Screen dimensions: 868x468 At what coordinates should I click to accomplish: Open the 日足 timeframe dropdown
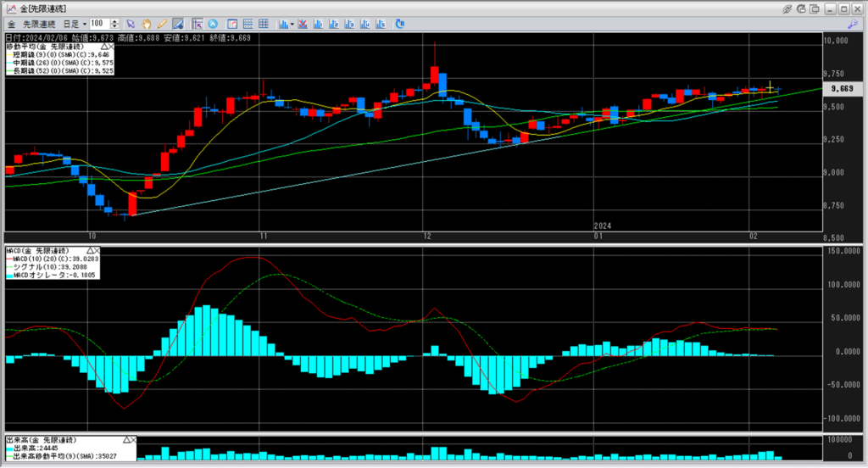point(74,24)
